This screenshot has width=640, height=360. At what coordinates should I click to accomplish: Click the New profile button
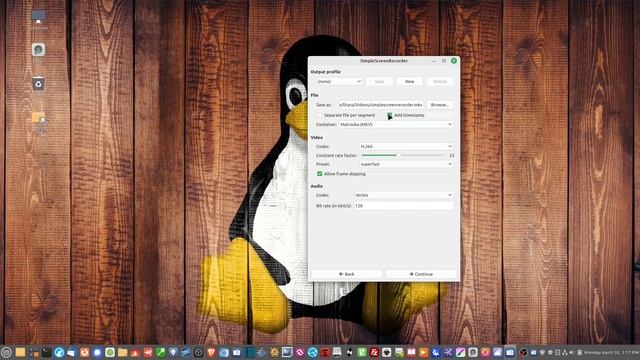coord(409,82)
